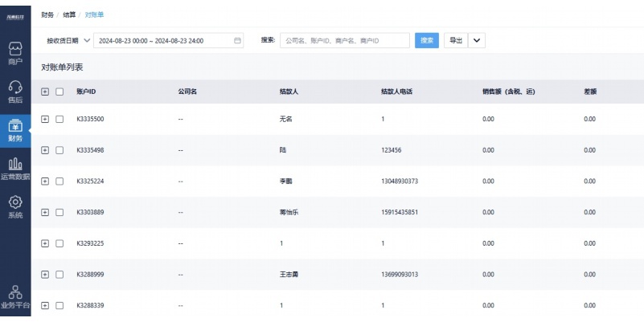
Task: Click the calendar icon in date range field
Action: pyautogui.click(x=237, y=41)
